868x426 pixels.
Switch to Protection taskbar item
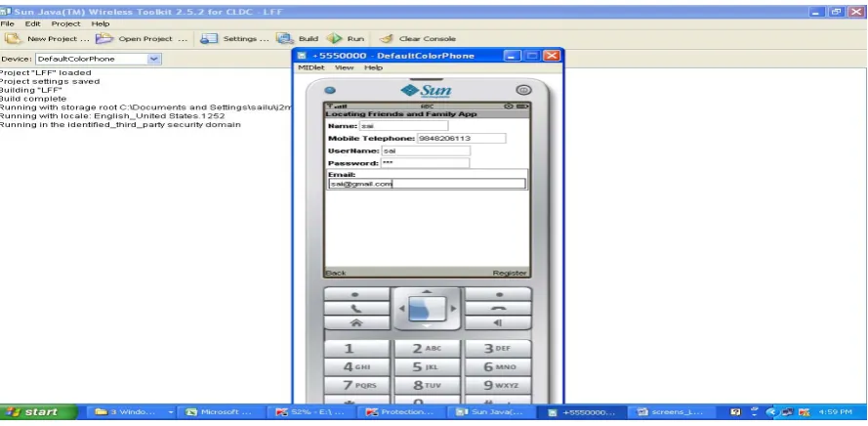400,412
